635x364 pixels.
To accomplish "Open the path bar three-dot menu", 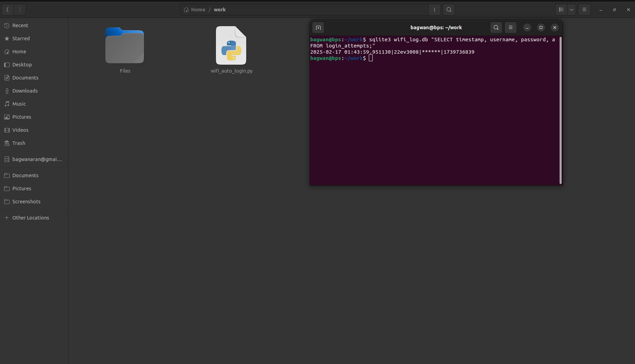I will 435,10.
